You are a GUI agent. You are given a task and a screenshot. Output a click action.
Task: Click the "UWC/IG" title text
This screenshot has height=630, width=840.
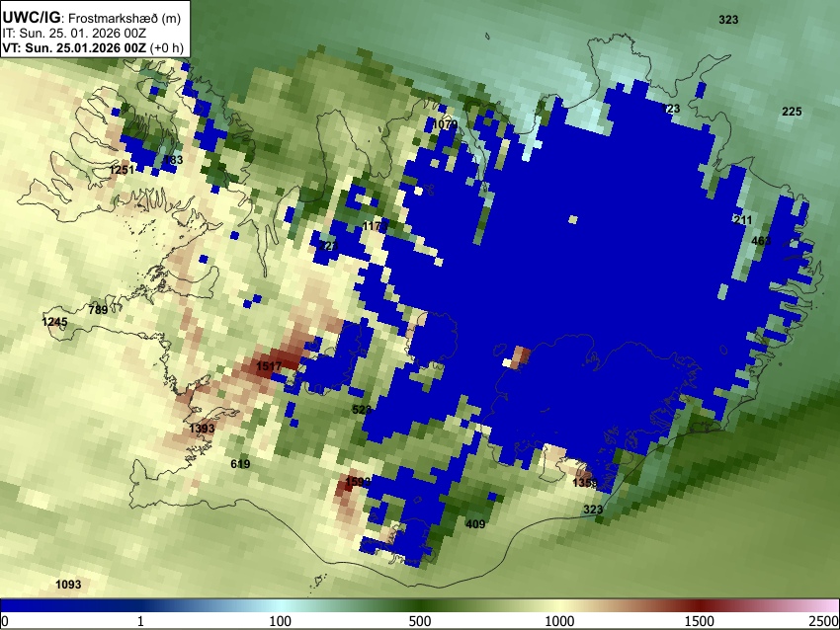click(31, 18)
